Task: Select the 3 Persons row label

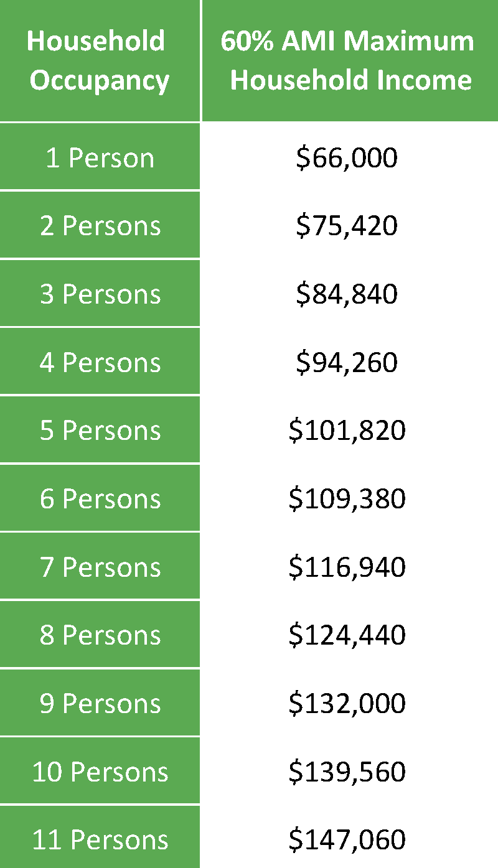Action: (x=100, y=294)
